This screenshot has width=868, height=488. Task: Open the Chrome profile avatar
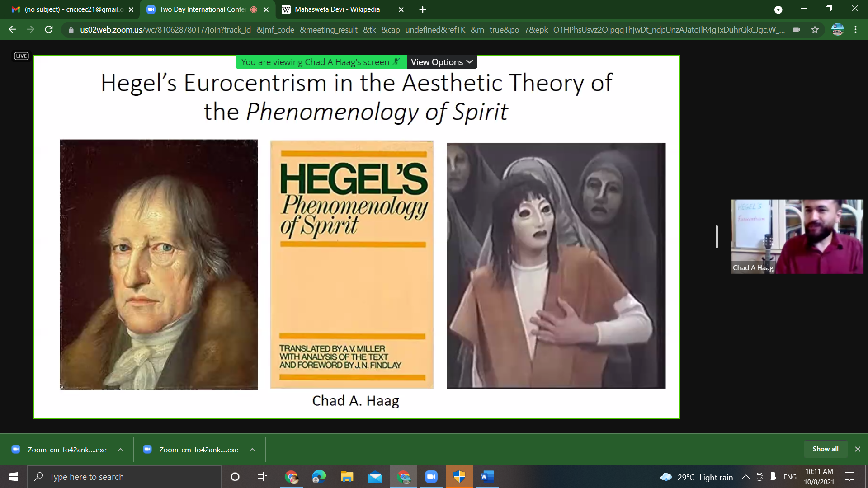pos(837,30)
